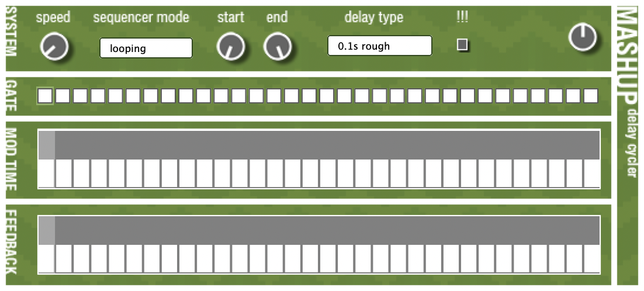This screenshot has width=644, height=291.
Task: Click the last white step in MOD TIME
Action: pyautogui.click(x=591, y=173)
